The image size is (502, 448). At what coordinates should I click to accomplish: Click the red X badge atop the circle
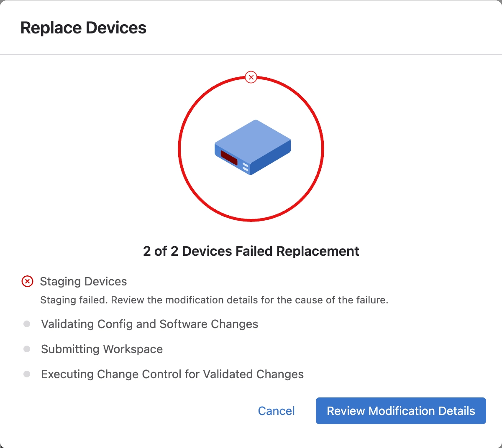(251, 77)
